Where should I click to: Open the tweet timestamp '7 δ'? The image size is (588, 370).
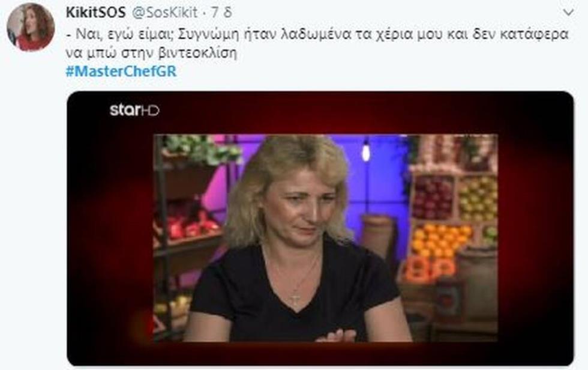coord(221,13)
